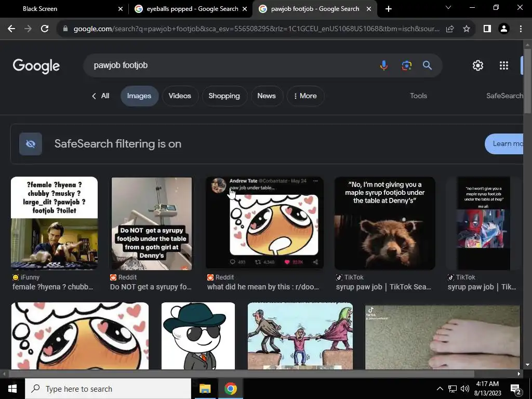Open Google quick settings gear

[x=478, y=65]
